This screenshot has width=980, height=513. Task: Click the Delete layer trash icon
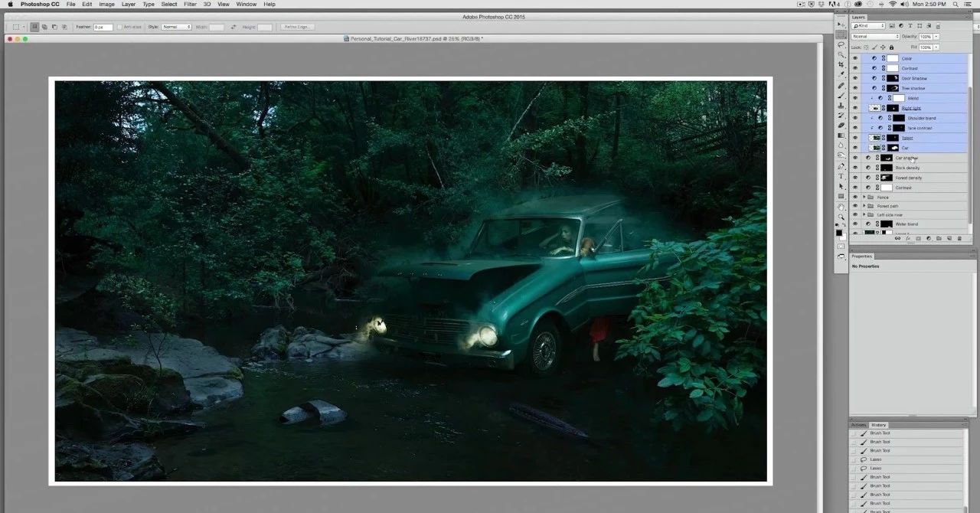(x=959, y=238)
